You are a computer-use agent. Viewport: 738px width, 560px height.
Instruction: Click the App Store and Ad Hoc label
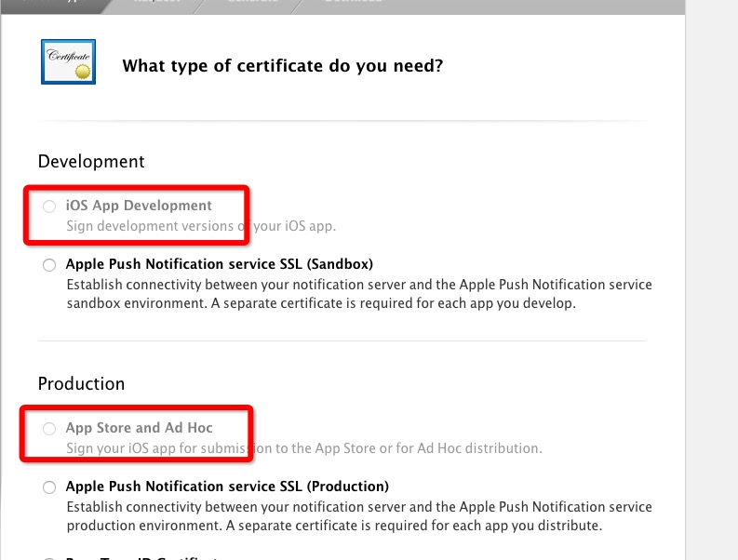(140, 428)
